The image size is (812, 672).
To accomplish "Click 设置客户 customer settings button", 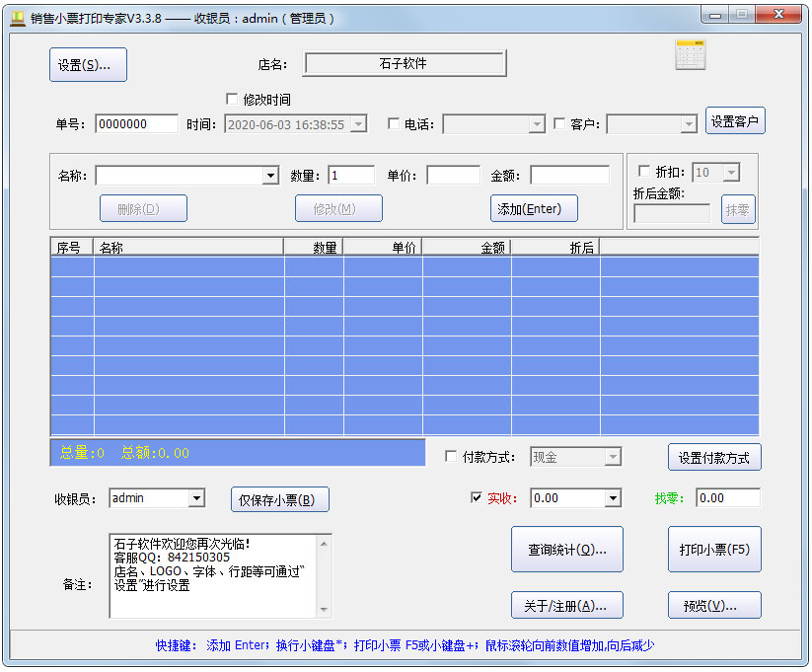I will click(735, 121).
